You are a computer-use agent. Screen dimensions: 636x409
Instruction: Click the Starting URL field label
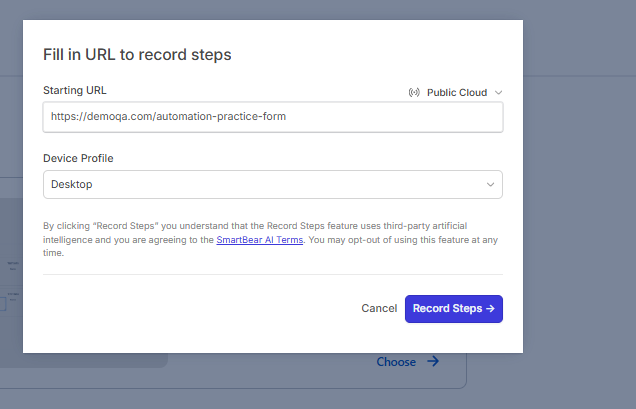tap(75, 91)
